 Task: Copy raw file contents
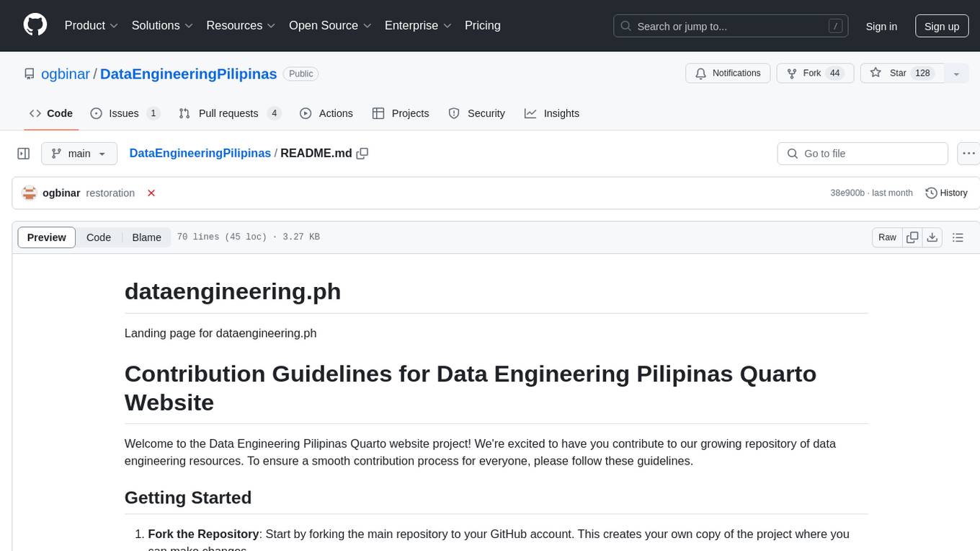[x=913, y=237]
